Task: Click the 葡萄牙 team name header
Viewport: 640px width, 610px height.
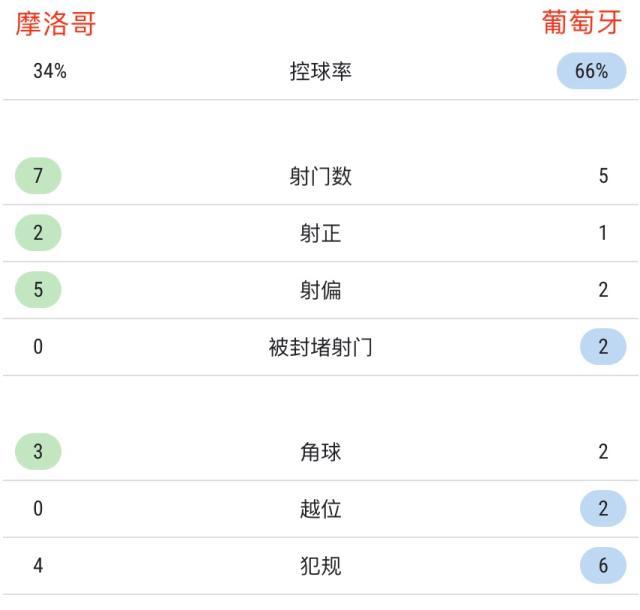Action: [x=582, y=25]
